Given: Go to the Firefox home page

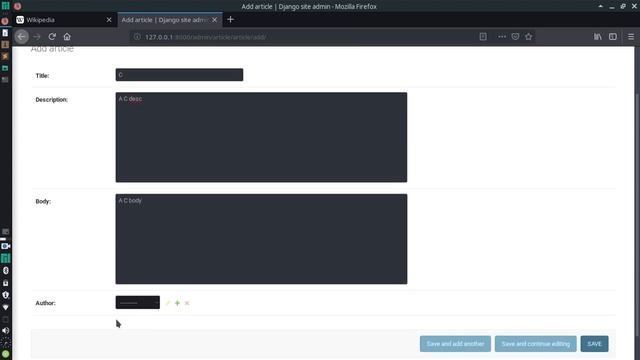Looking at the screenshot, I should click(67, 37).
